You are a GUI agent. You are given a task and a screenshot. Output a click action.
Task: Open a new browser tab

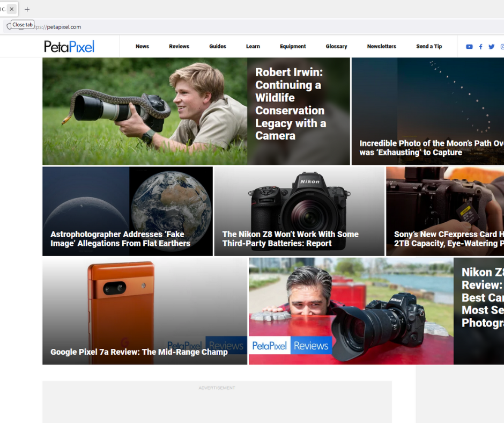coord(27,9)
